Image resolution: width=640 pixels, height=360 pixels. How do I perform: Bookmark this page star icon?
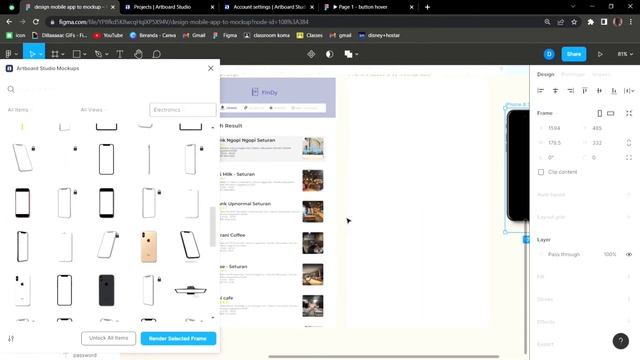(574, 22)
